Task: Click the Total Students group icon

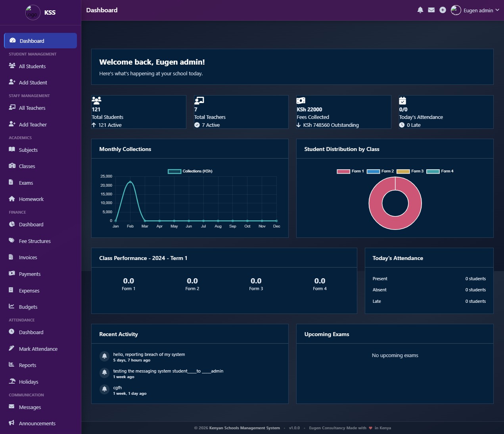Action: [96, 100]
